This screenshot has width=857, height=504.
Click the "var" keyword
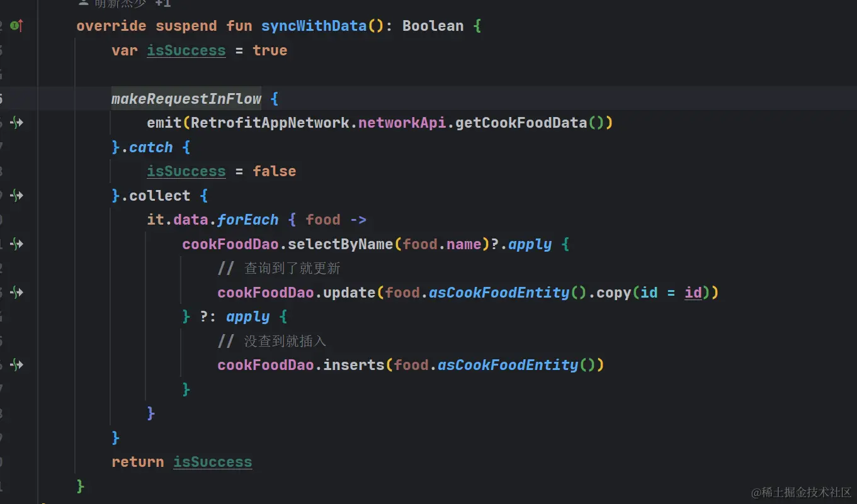pos(125,50)
